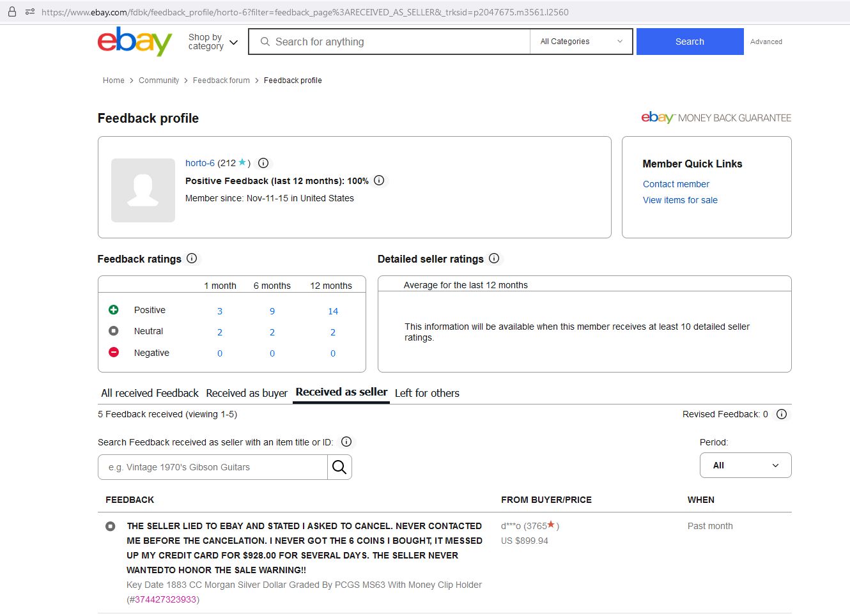Show Positive Feedback percentage info icon
Screen dimensions: 850x616
(379, 180)
